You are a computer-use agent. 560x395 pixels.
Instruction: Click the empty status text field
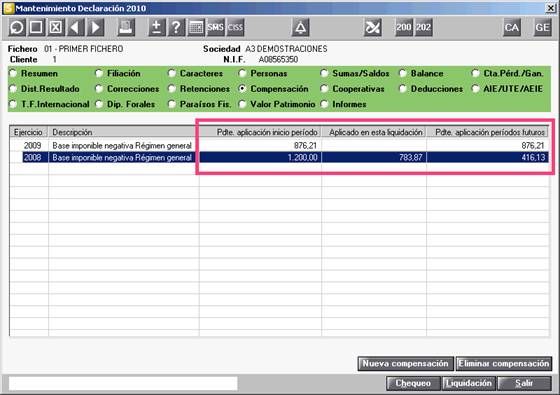[123, 384]
